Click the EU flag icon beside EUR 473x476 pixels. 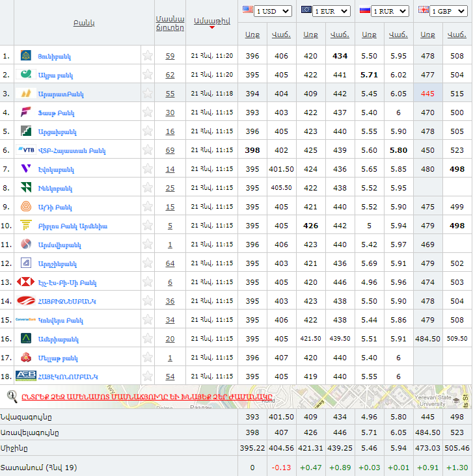[x=306, y=10]
